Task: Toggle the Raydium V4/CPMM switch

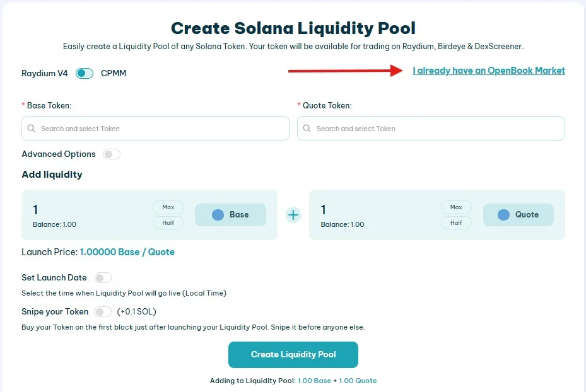Action: point(85,73)
